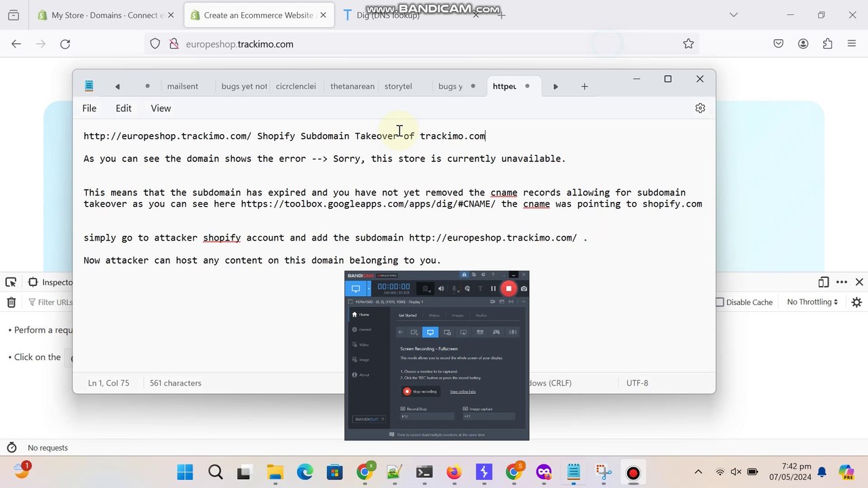Open Bandicam output folder icon
Screen dimensions: 868x488
pos(473,274)
